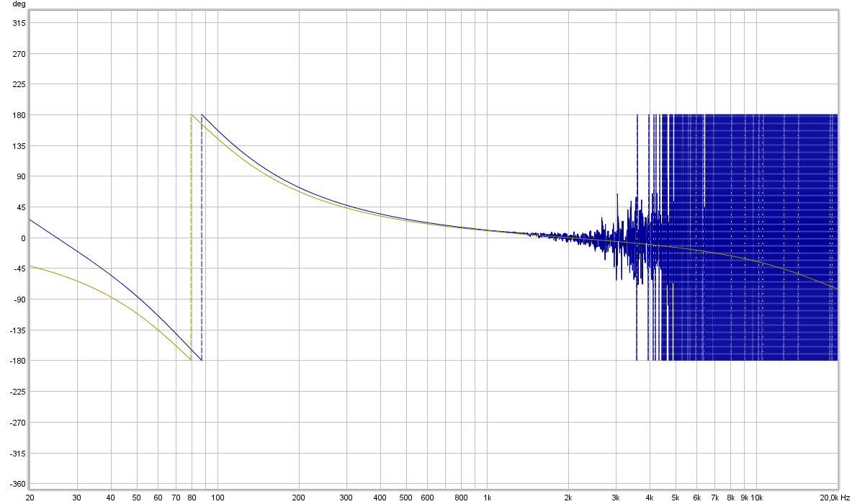The height and width of the screenshot is (504, 852).
Task: Click the 600 Hz frequency label
Action: (x=427, y=498)
